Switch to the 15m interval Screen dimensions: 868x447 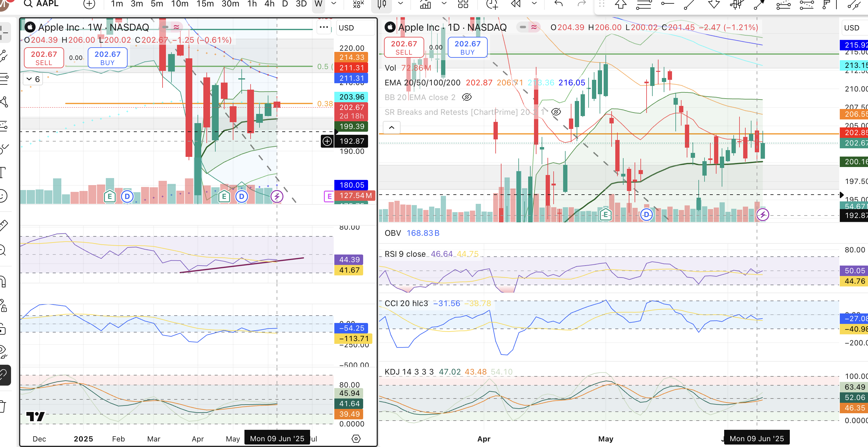205,4
